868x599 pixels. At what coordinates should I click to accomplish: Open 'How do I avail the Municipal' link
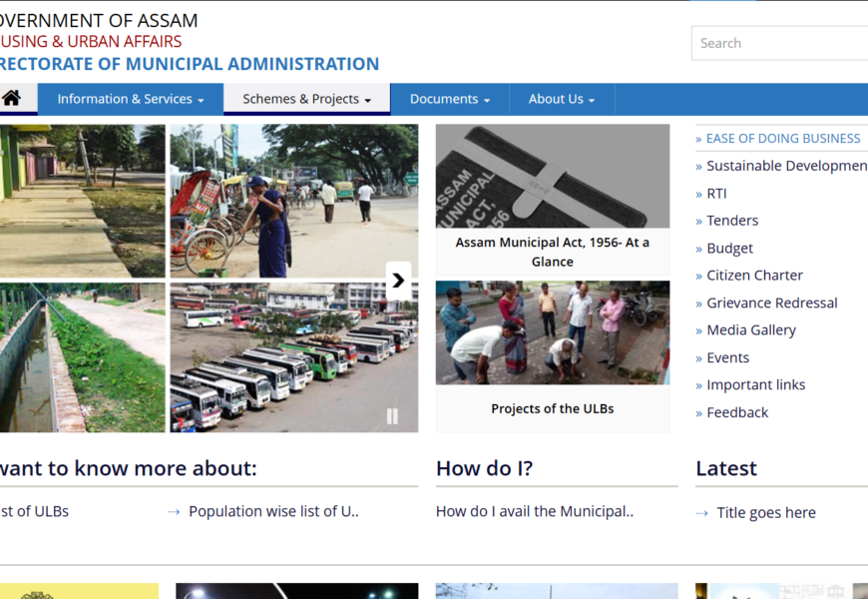534,511
